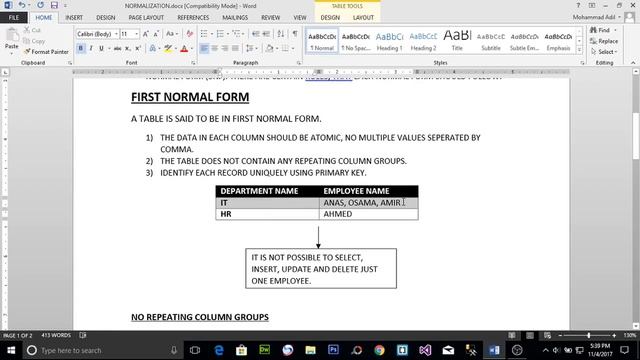The height and width of the screenshot is (360, 640).
Task: Cut the selection
Action: point(32,30)
